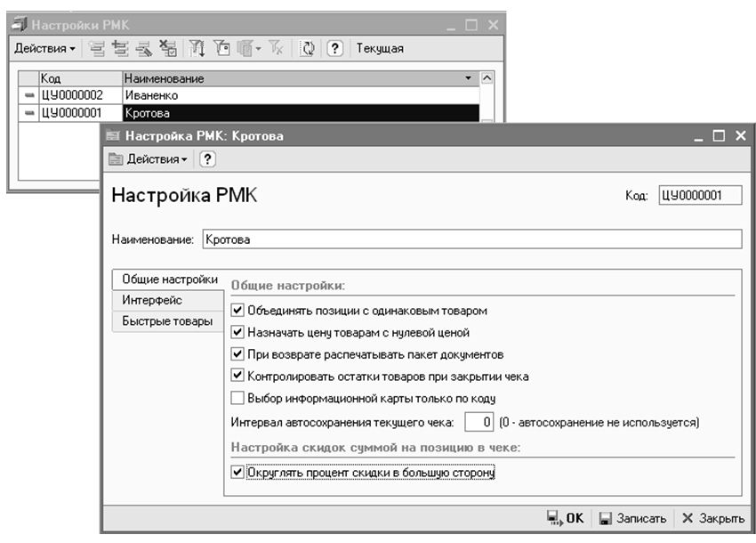
Task: Toggle Контролировать остатки товаров при закрытии чека
Action: point(237,376)
